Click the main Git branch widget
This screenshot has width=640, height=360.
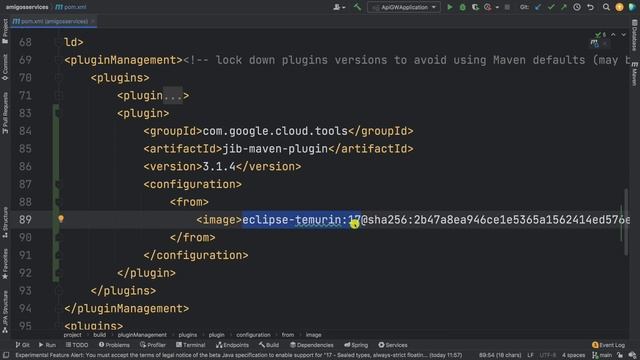(602, 355)
